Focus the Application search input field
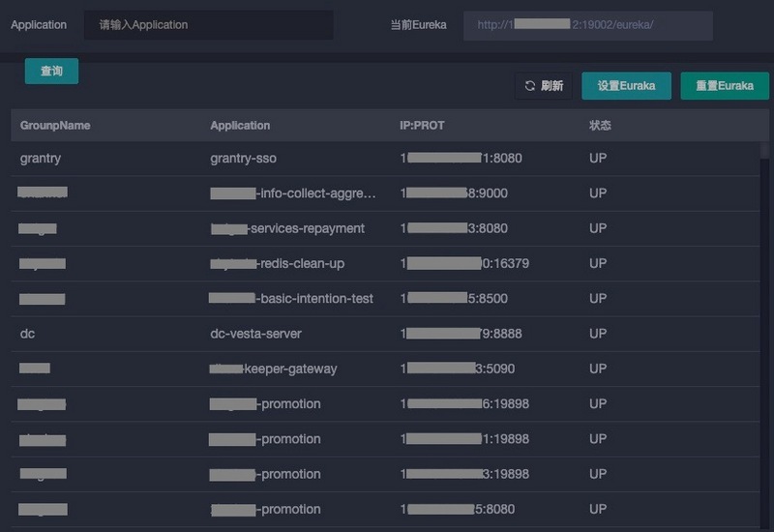The width and height of the screenshot is (774, 532). point(208,25)
